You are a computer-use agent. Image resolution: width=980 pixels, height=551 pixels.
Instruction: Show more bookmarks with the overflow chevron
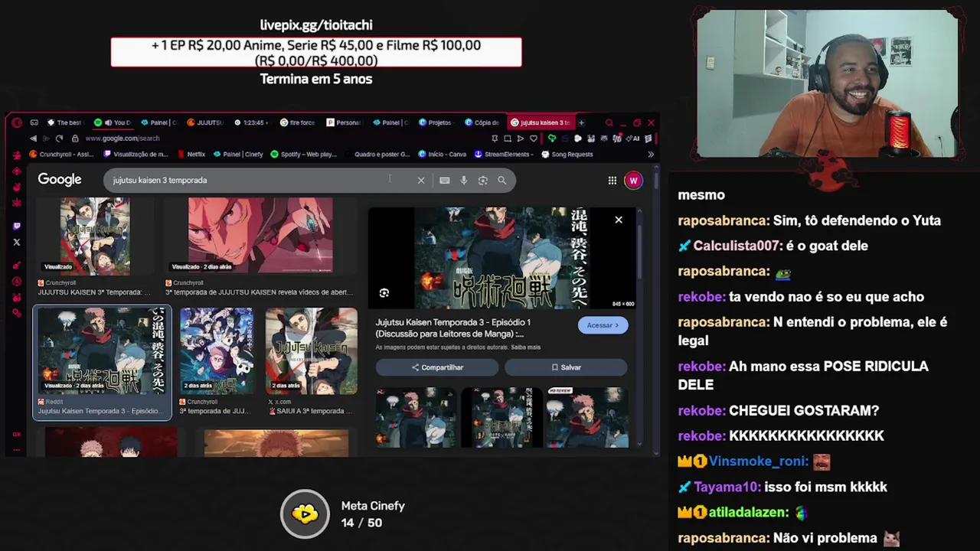click(651, 154)
